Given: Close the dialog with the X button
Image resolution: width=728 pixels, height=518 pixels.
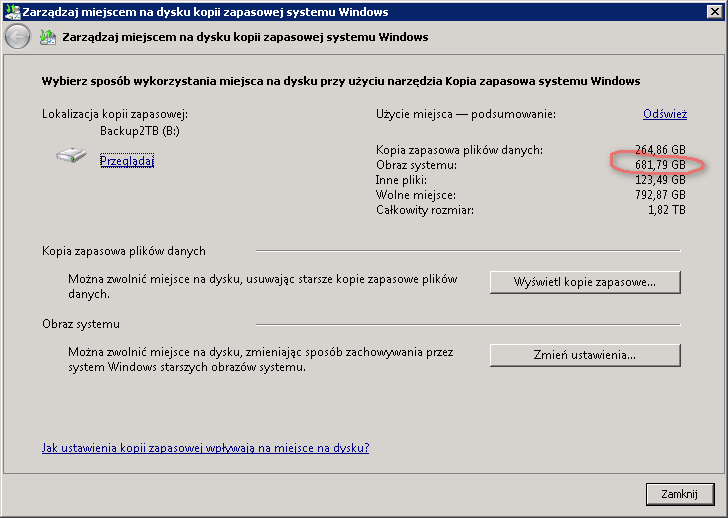Looking at the screenshot, I should point(715,11).
